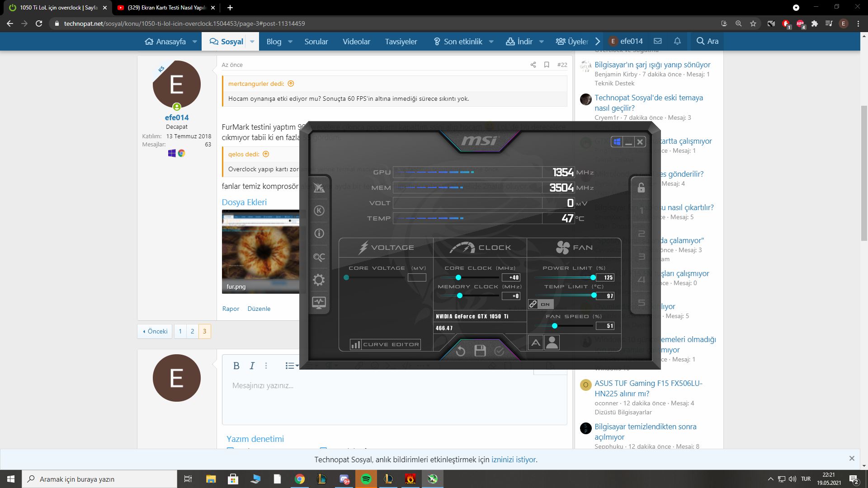
Task: Reset settings with the circular arrow icon
Action: 460,351
